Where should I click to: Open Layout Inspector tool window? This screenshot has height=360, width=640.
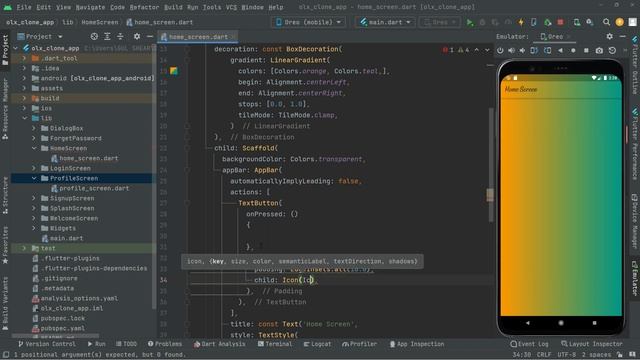point(592,344)
